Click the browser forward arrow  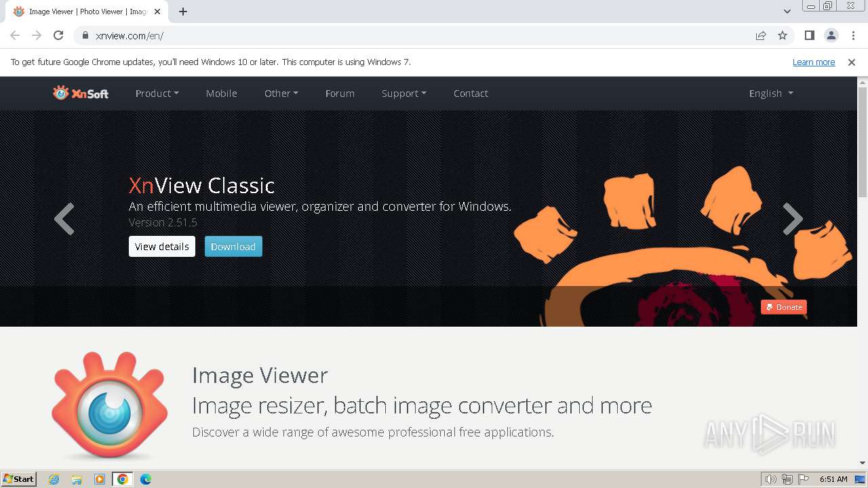coord(37,35)
